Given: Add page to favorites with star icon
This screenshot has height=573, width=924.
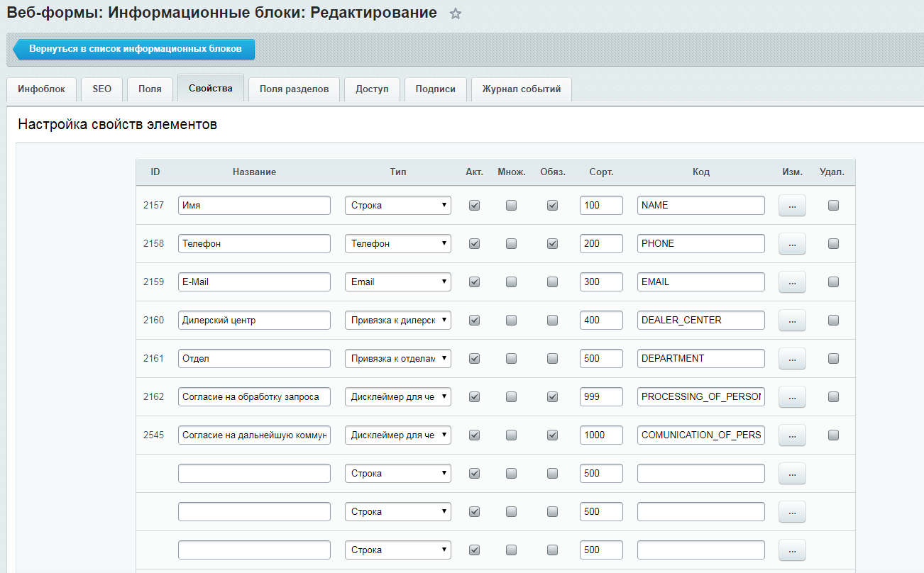Looking at the screenshot, I should point(456,13).
